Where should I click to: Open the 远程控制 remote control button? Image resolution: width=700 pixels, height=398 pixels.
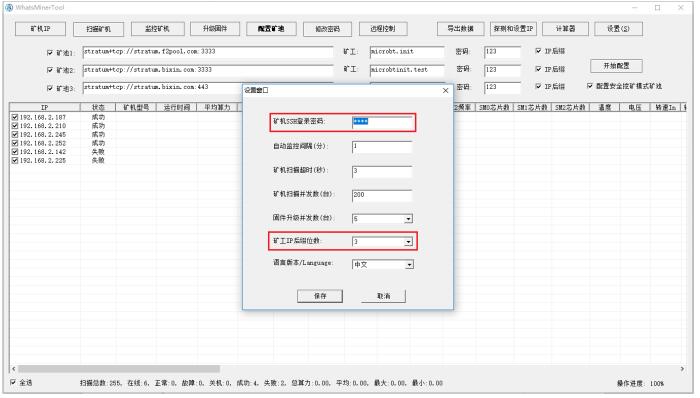click(x=383, y=29)
